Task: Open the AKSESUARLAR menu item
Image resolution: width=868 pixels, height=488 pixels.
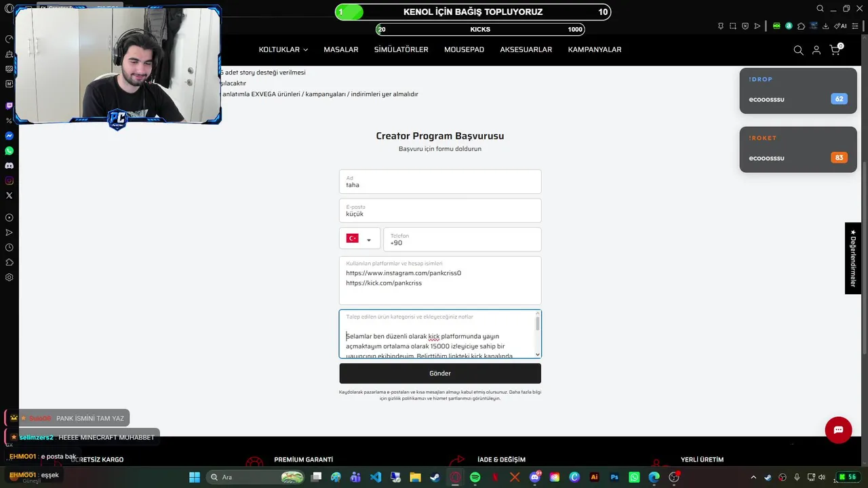Action: [x=526, y=49]
